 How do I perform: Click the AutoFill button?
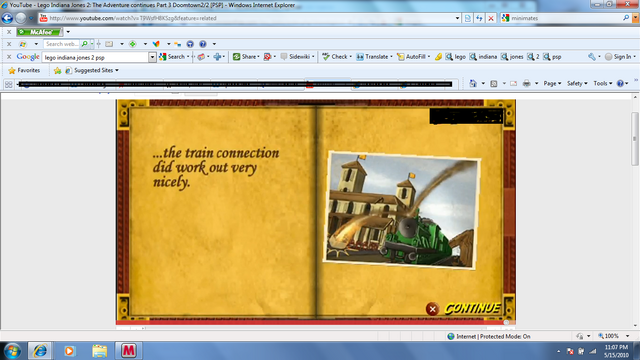(x=411, y=57)
